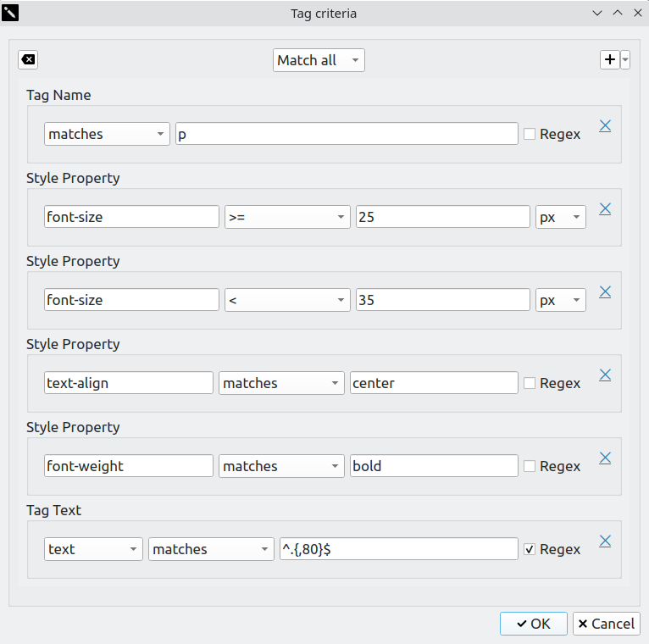Viewport: 649px width, 644px height.
Task: Open px unit dropdown next to 35
Action: (x=561, y=300)
